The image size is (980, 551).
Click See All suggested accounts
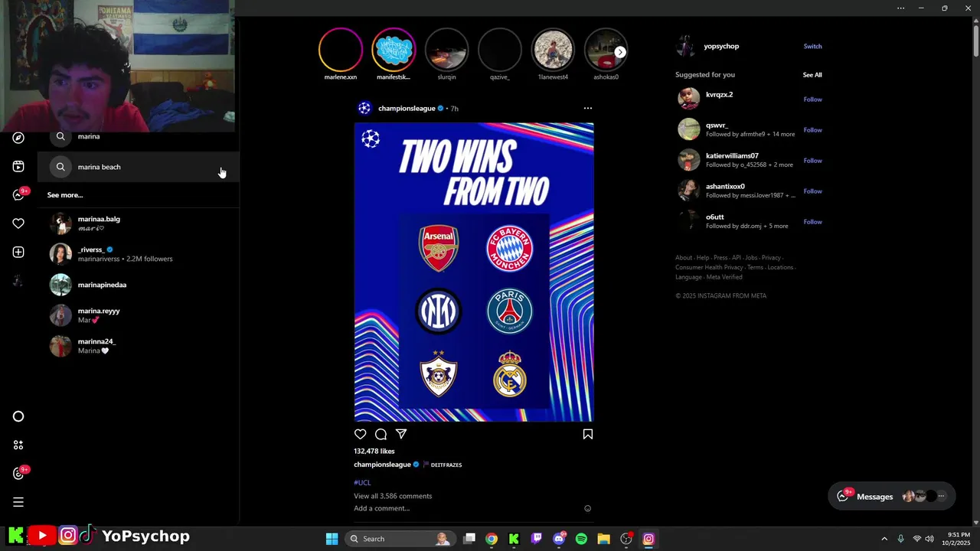click(812, 75)
